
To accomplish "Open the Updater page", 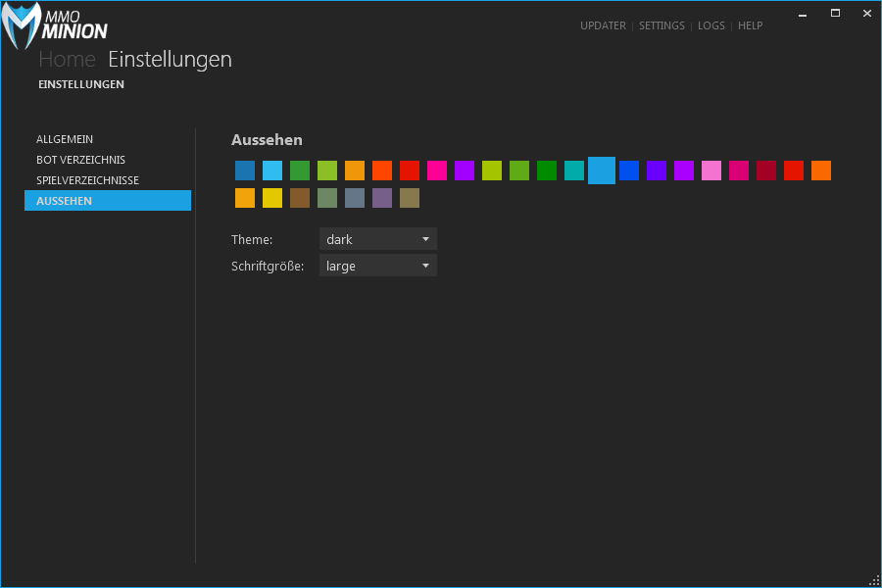I will click(603, 25).
